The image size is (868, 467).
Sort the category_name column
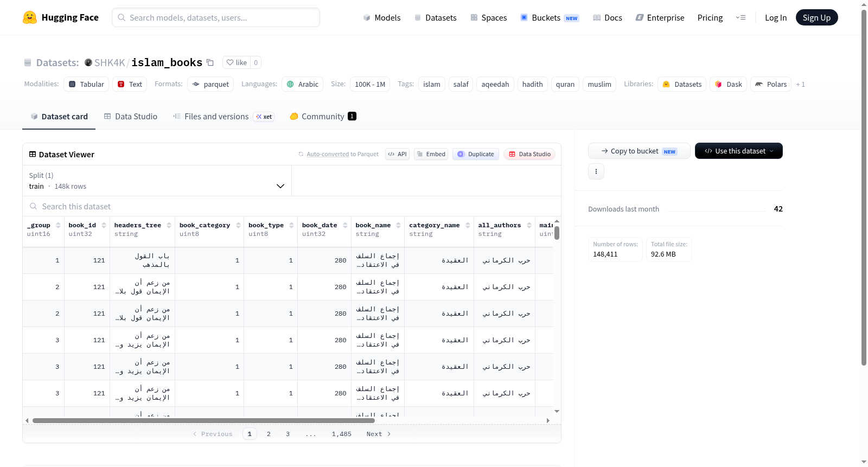point(468,225)
